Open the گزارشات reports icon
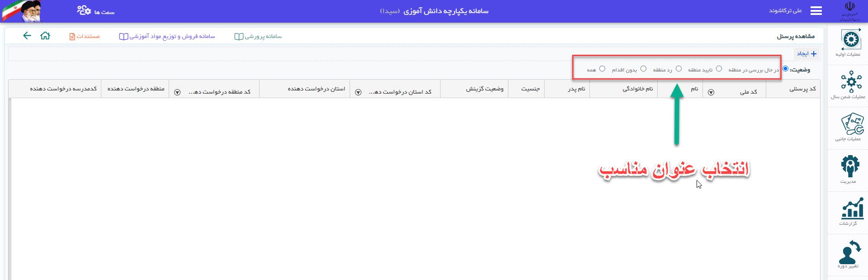 pos(851,211)
